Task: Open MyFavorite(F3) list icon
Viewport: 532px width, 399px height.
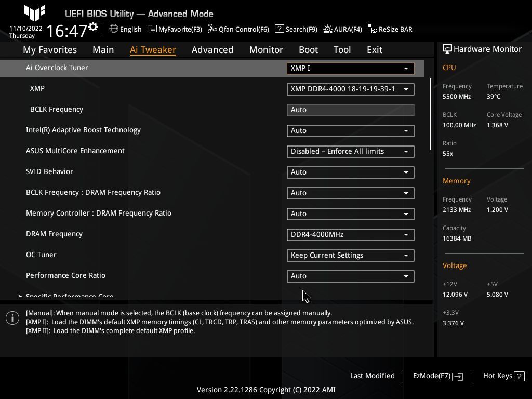Action: tap(152, 29)
